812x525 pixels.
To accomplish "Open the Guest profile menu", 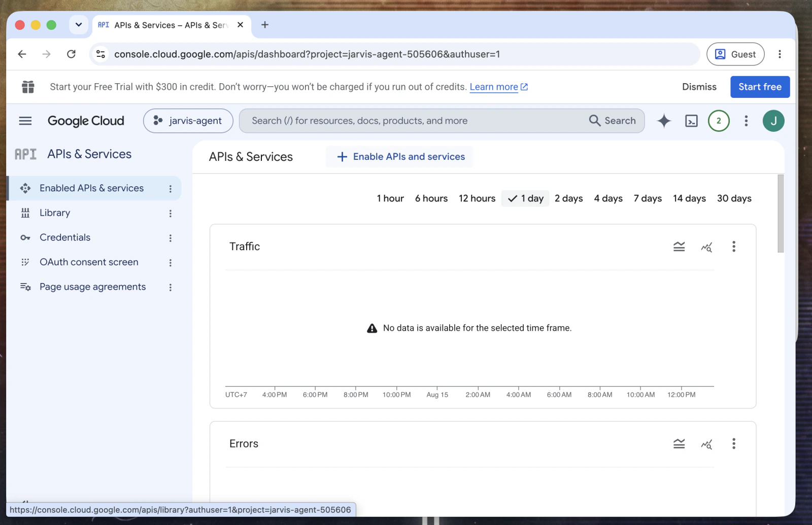I will click(x=735, y=54).
